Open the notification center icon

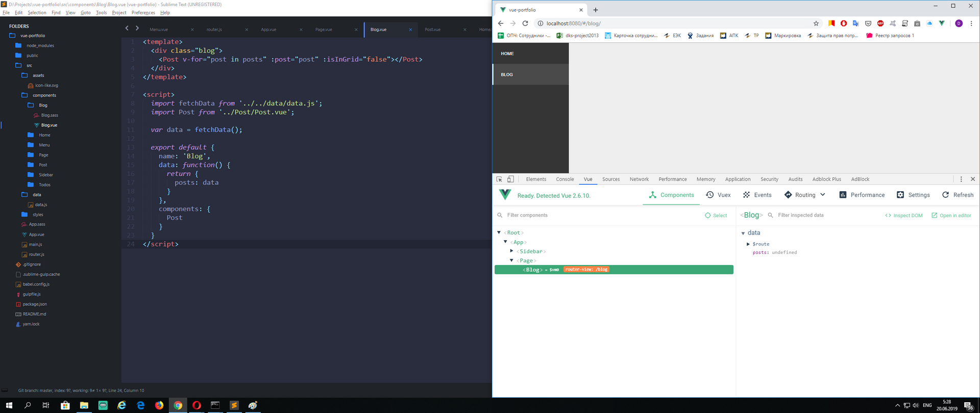click(x=968, y=405)
